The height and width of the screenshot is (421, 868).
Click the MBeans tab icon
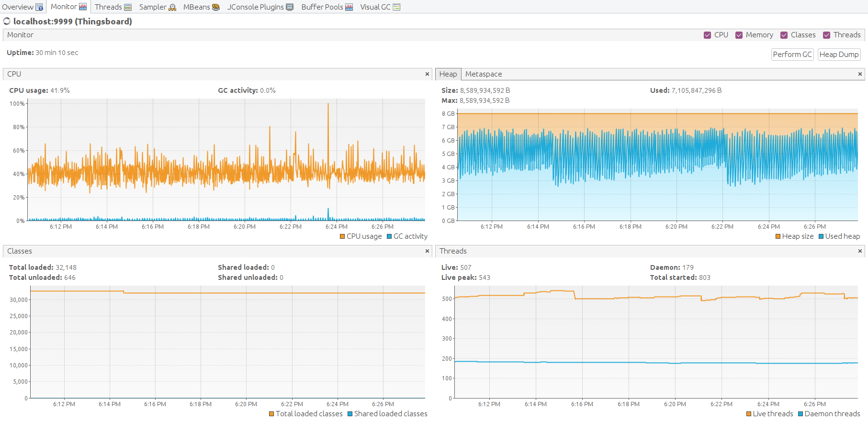point(216,7)
